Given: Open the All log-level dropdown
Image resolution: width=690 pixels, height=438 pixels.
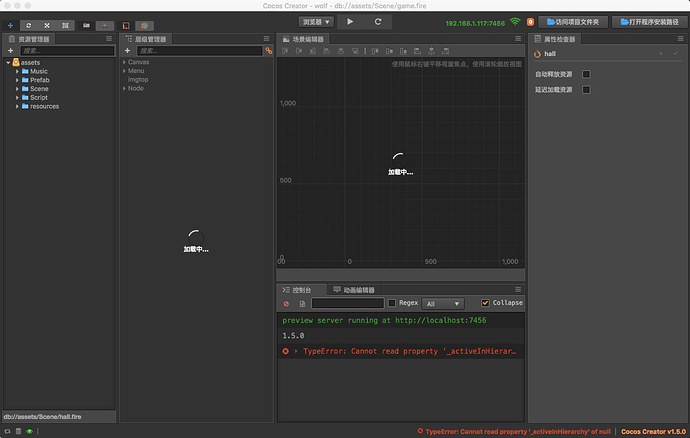Looking at the screenshot, I should point(442,303).
